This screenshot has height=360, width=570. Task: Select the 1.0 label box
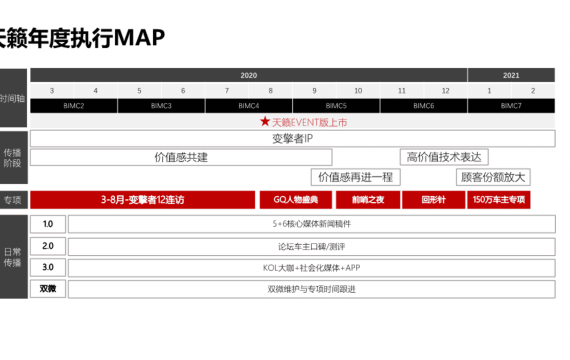[x=48, y=224]
